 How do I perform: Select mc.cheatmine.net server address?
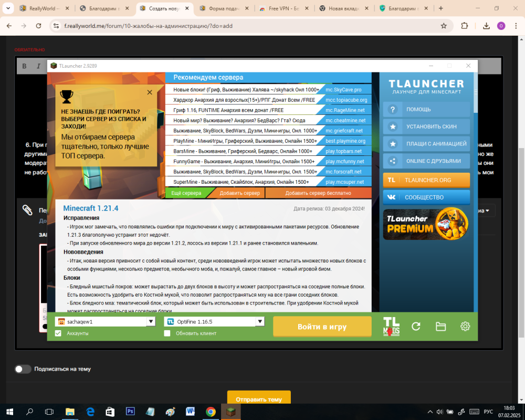345,121
